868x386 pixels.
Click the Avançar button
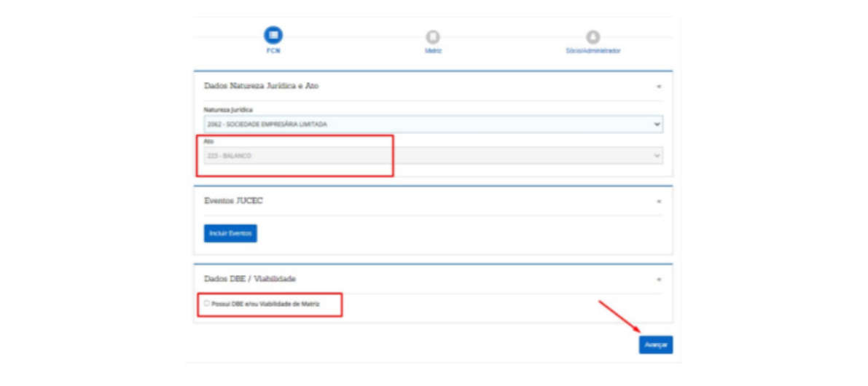pyautogui.click(x=655, y=345)
